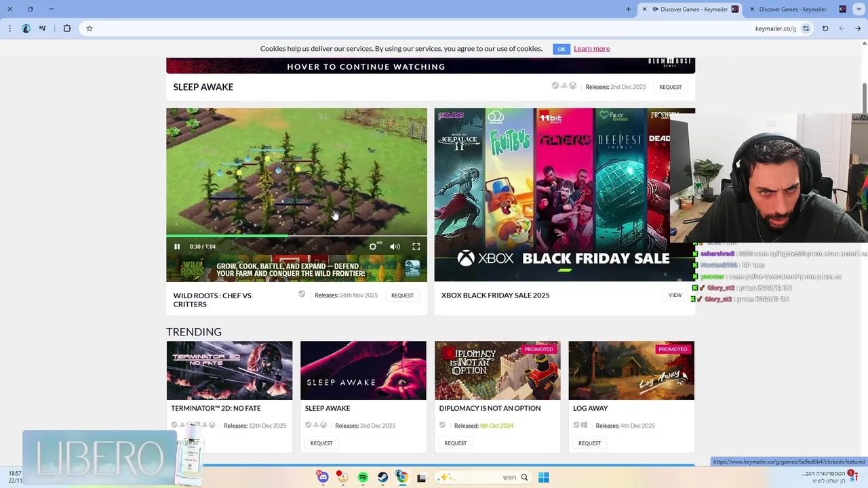
Task: Open a new browser tab
Action: (x=628, y=9)
